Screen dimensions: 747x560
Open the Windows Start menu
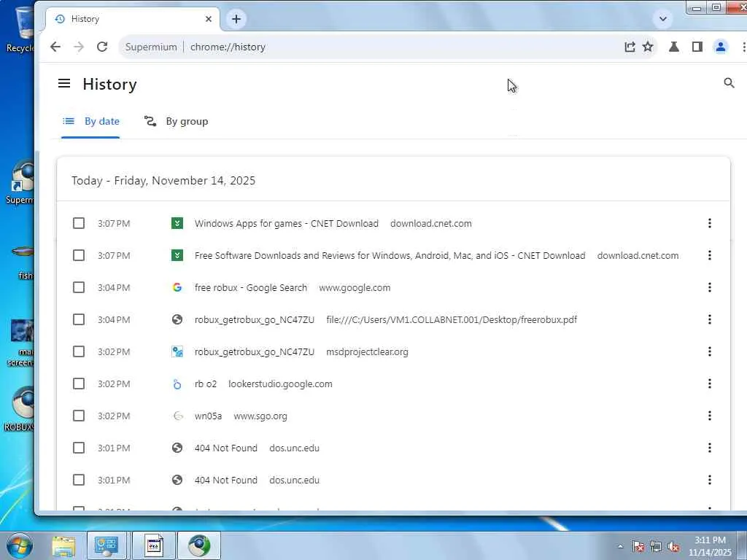click(19, 545)
